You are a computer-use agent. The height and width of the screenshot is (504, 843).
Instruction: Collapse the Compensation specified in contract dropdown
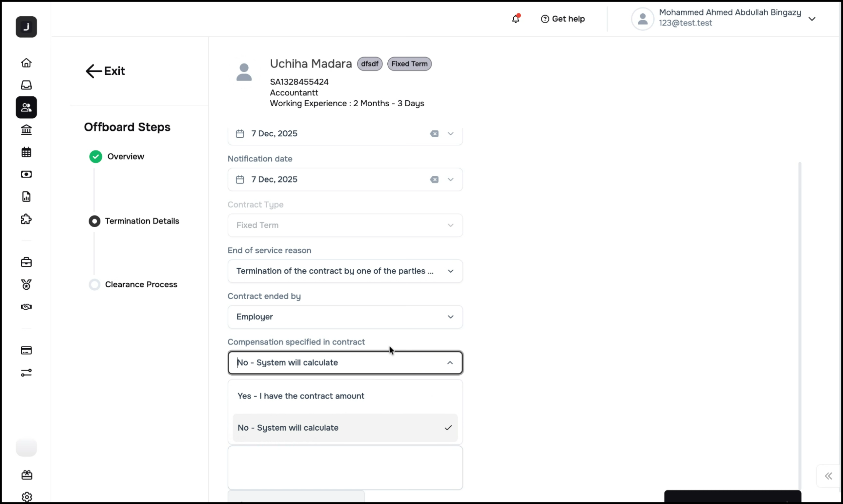pos(450,363)
